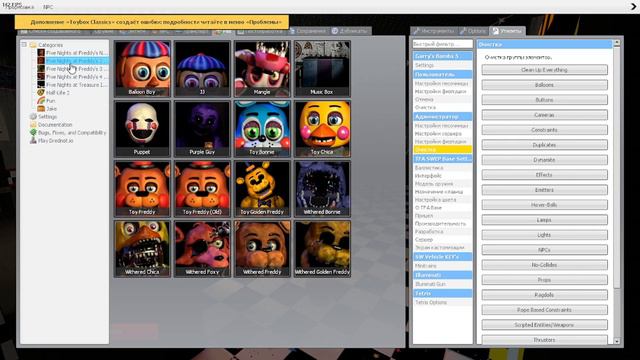Viewport: 640px width, 360px height.
Task: Spawn the JJ NPC icon
Action: [202, 69]
